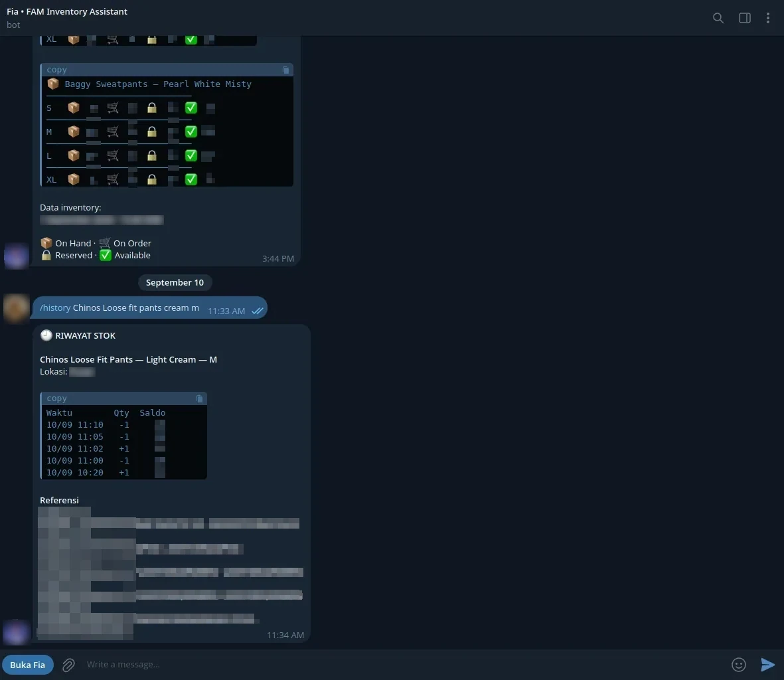Click the M size row cart icon
784x680 pixels.
click(113, 131)
